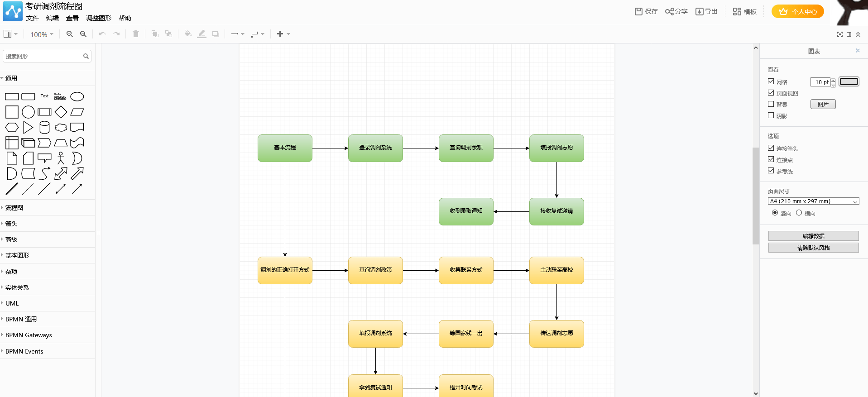Increase grid size with the stepper
868x397 pixels.
833,80
